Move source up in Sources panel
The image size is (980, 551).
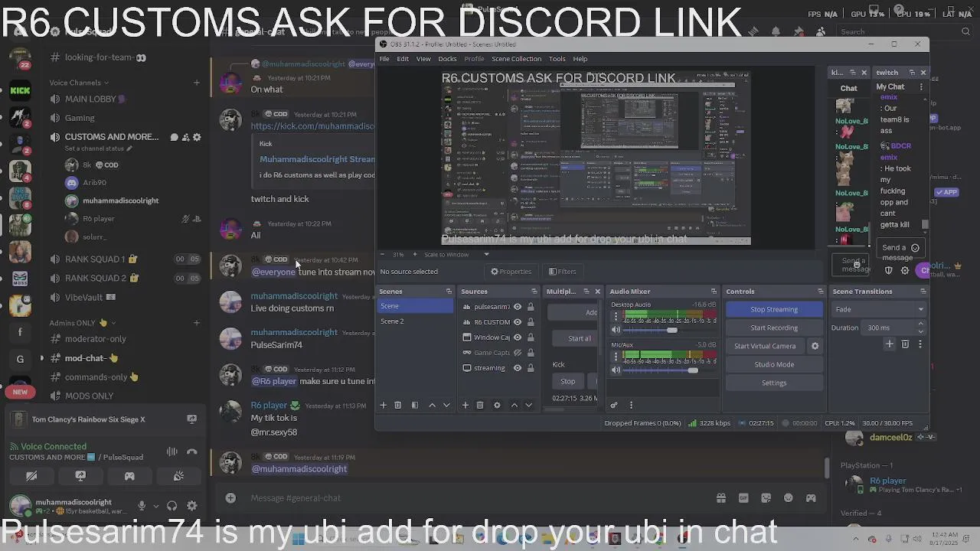point(514,405)
